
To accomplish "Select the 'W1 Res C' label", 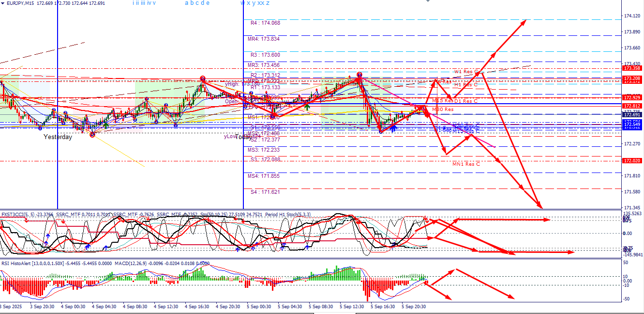I will [466, 72].
